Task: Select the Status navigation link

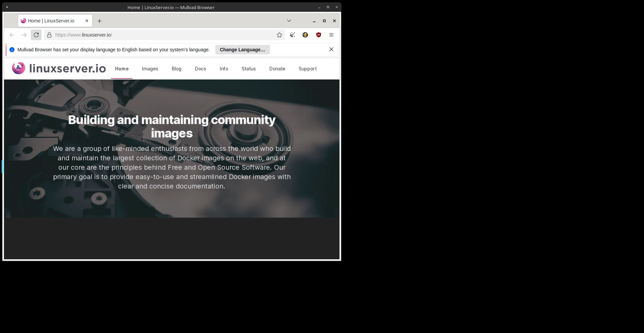Action: click(x=249, y=69)
